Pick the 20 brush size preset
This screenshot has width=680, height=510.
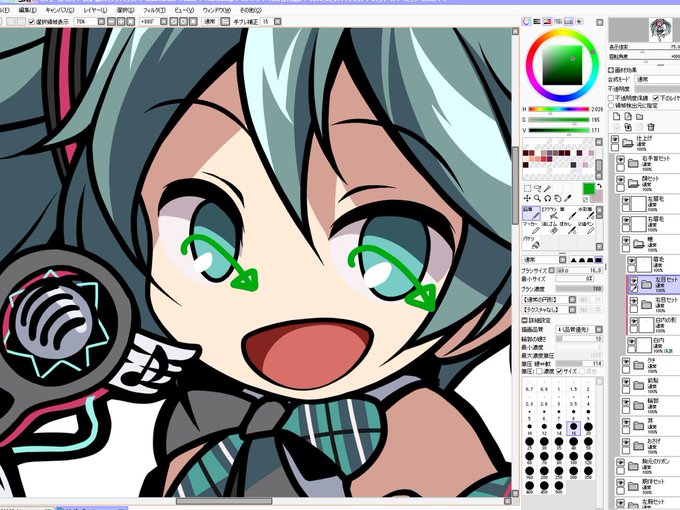coord(588,428)
